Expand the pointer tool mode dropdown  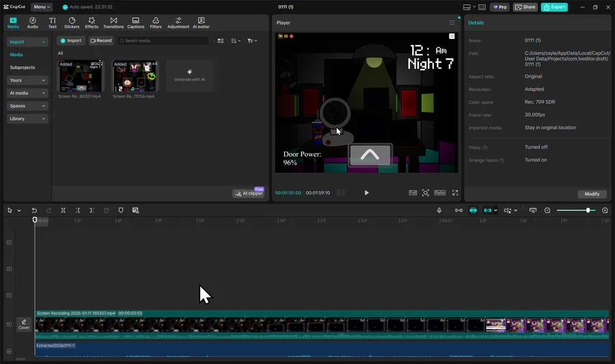pos(19,211)
